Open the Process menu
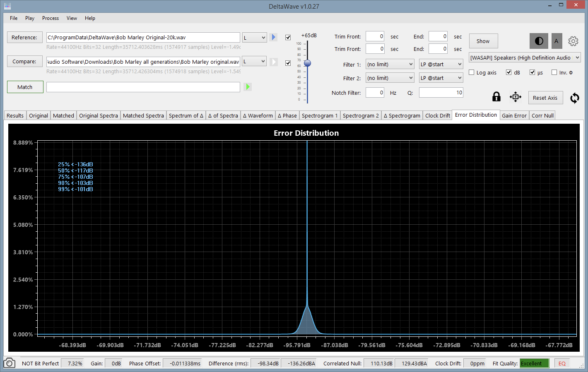Image resolution: width=588 pixels, height=372 pixels. pos(51,18)
